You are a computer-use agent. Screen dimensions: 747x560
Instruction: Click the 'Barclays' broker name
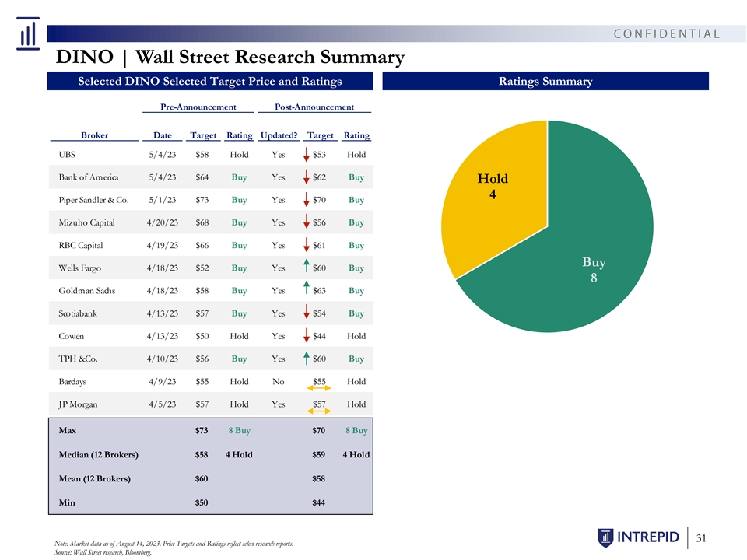pyautogui.click(x=72, y=381)
